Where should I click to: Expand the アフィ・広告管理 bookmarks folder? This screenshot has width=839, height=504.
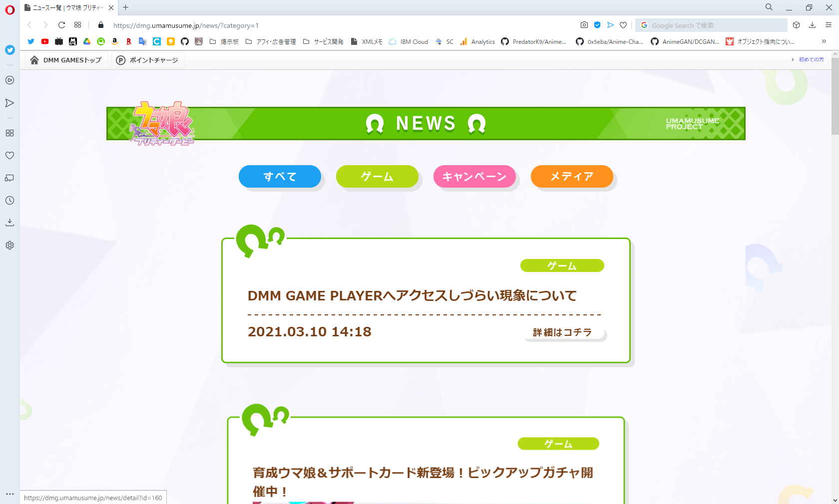[x=271, y=41]
